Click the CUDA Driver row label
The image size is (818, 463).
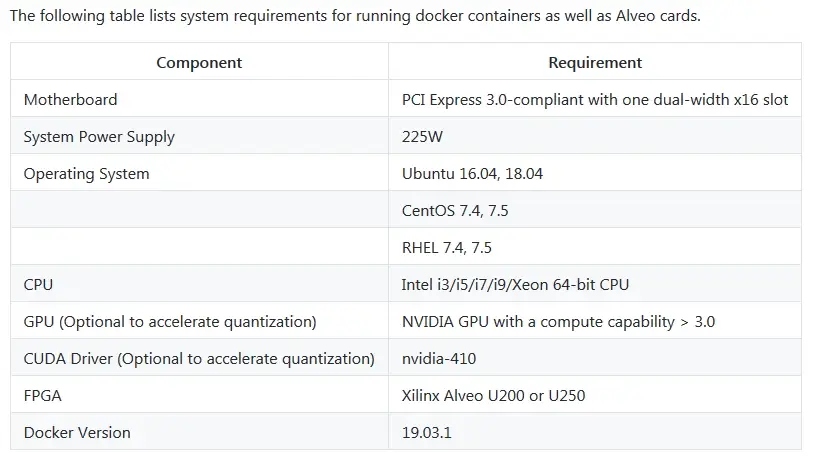199,358
